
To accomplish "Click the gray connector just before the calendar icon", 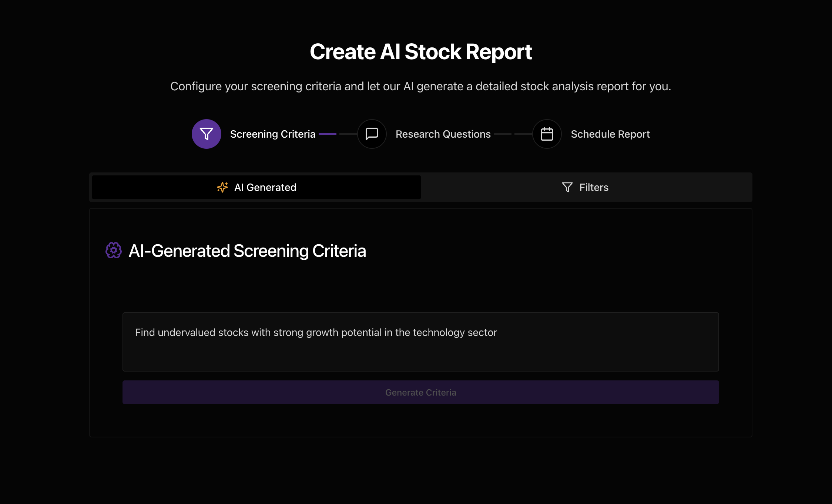I will (x=523, y=134).
